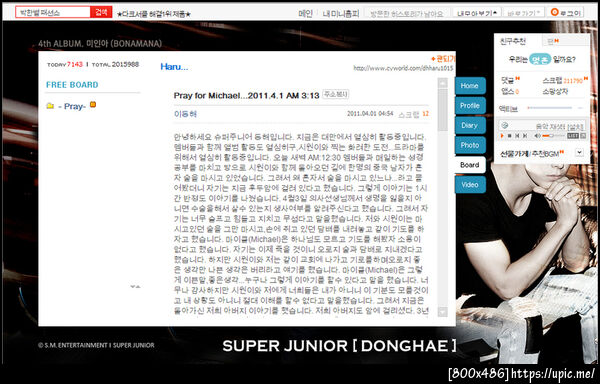This screenshot has width=600, height=384.
Task: Select the - Pray- board entry
Action: click(72, 106)
